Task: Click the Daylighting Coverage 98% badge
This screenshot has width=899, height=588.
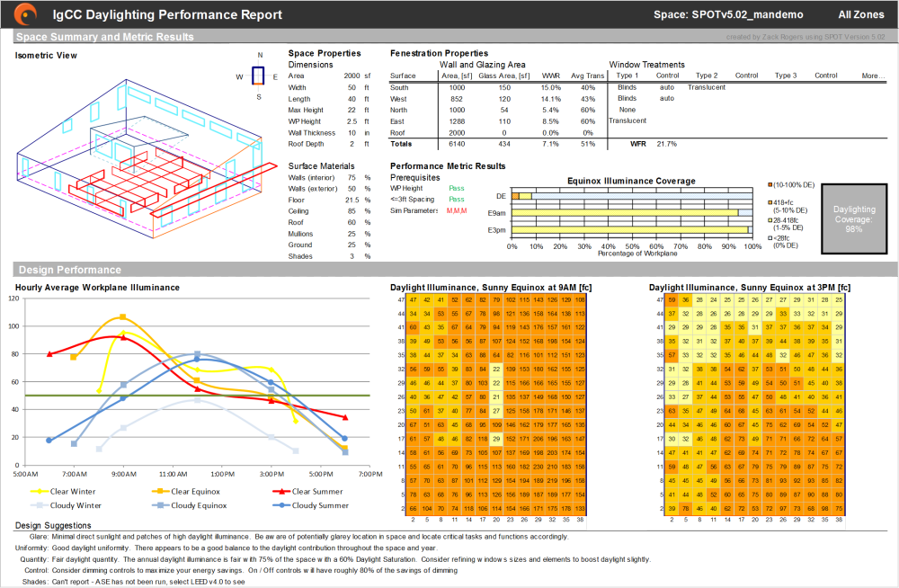Action: coord(854,218)
